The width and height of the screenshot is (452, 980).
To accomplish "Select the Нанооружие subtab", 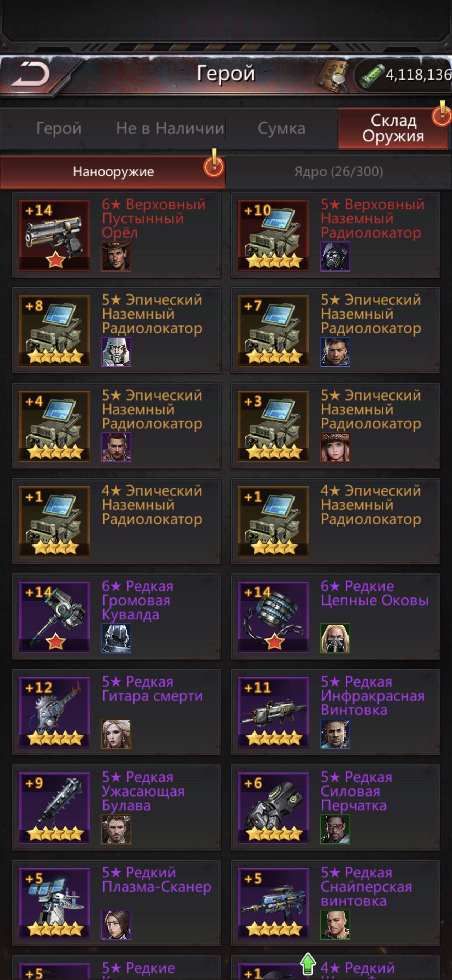I will click(113, 172).
